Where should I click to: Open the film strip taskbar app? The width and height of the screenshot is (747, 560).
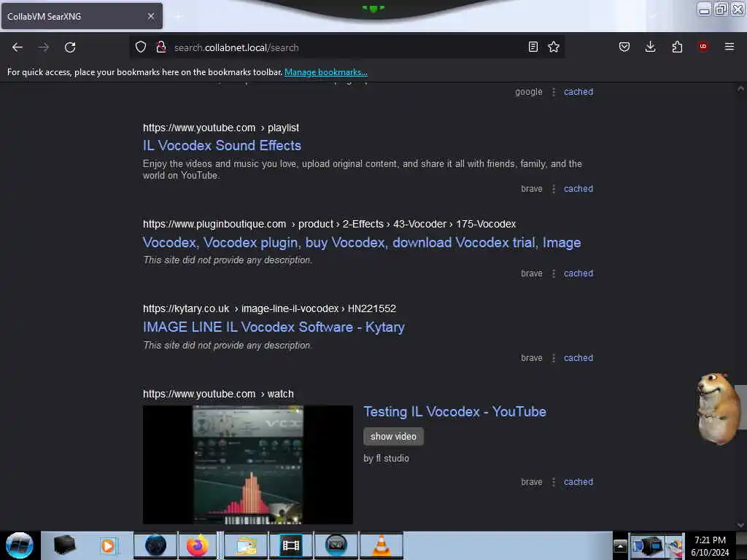pyautogui.click(x=290, y=545)
